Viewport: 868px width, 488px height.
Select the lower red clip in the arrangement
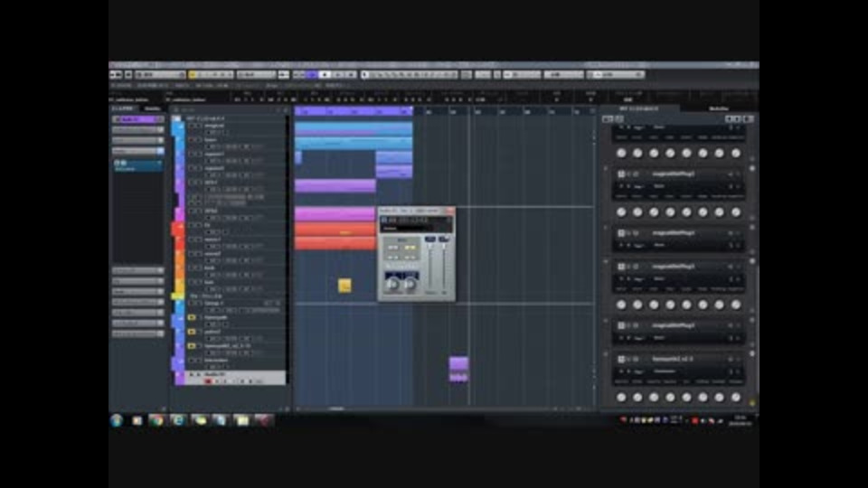335,243
